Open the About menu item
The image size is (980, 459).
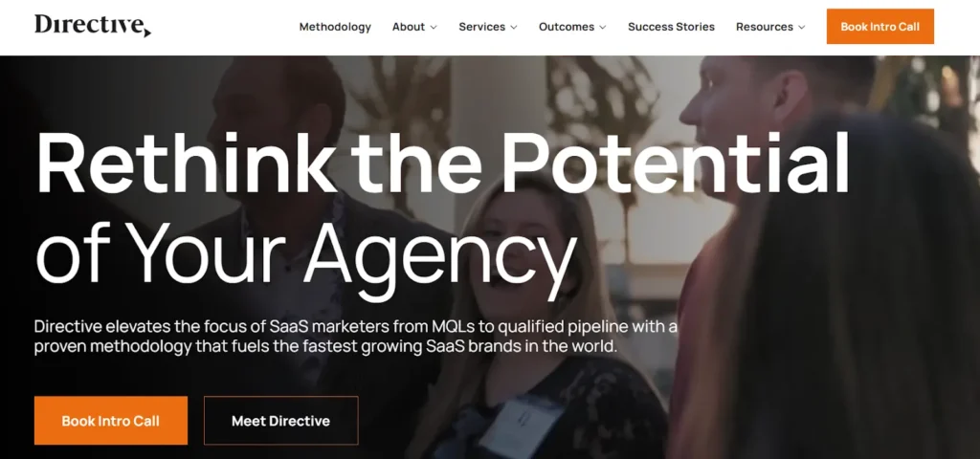tap(409, 27)
